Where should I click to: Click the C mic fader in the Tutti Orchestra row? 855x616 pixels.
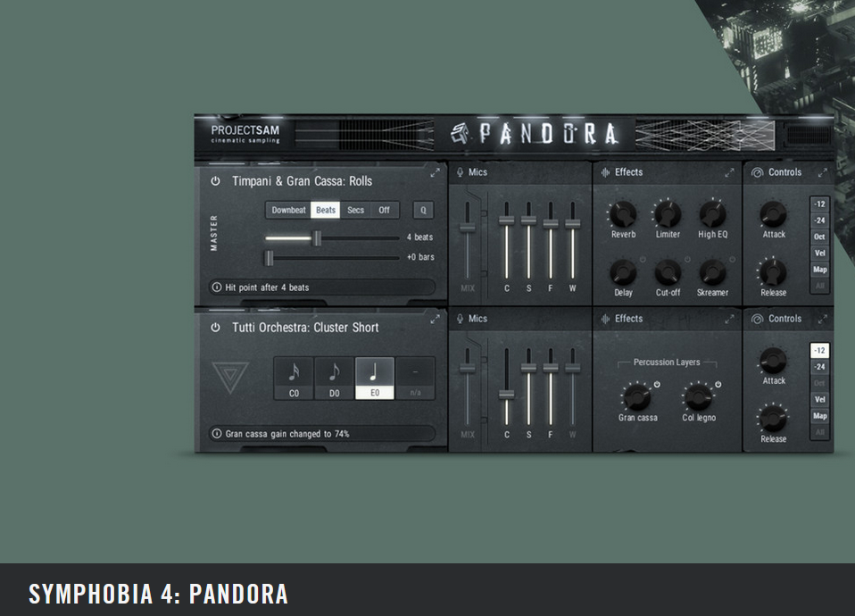(507, 395)
